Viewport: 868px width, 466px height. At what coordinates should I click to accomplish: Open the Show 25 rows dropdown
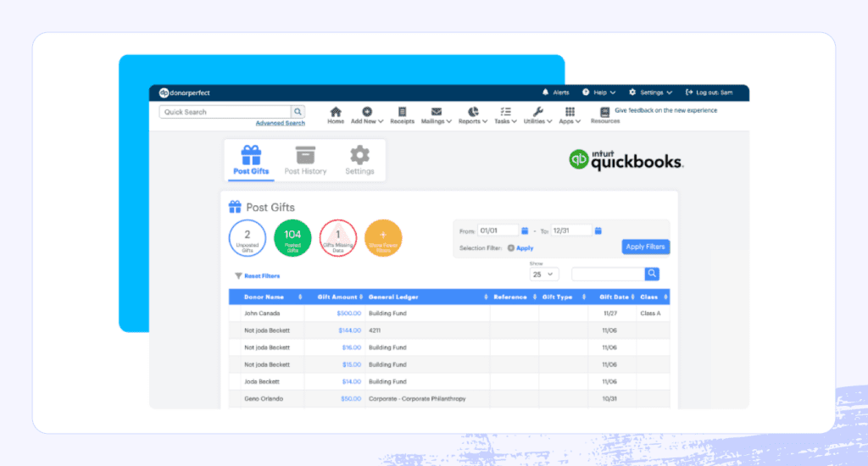543,275
